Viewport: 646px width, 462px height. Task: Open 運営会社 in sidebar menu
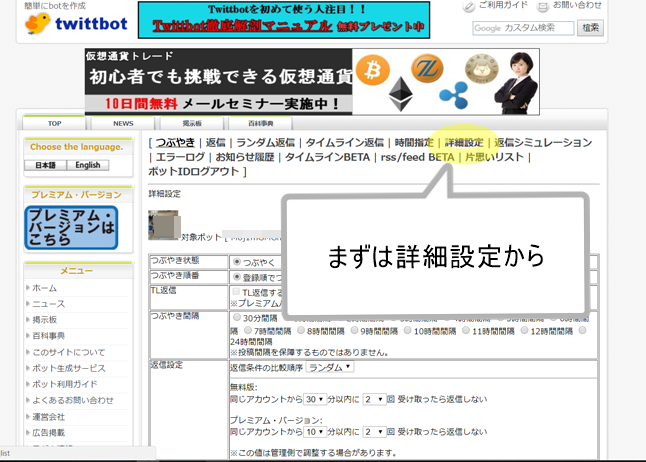[49, 417]
